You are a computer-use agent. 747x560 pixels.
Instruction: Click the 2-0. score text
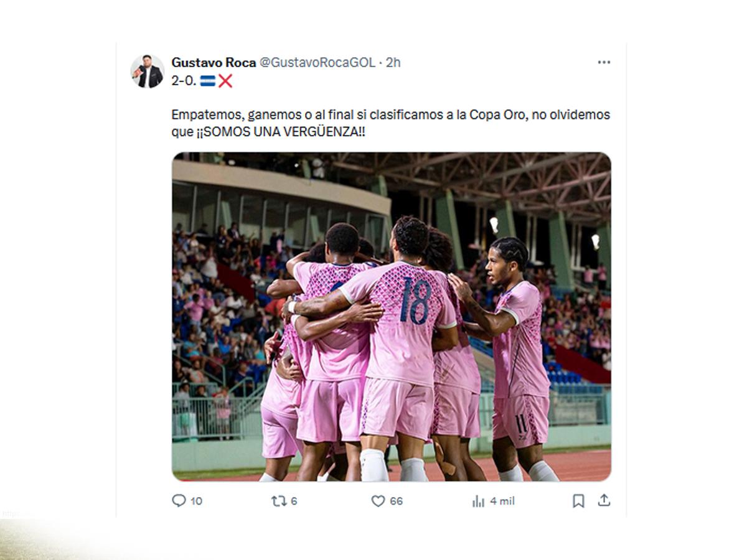(x=184, y=81)
